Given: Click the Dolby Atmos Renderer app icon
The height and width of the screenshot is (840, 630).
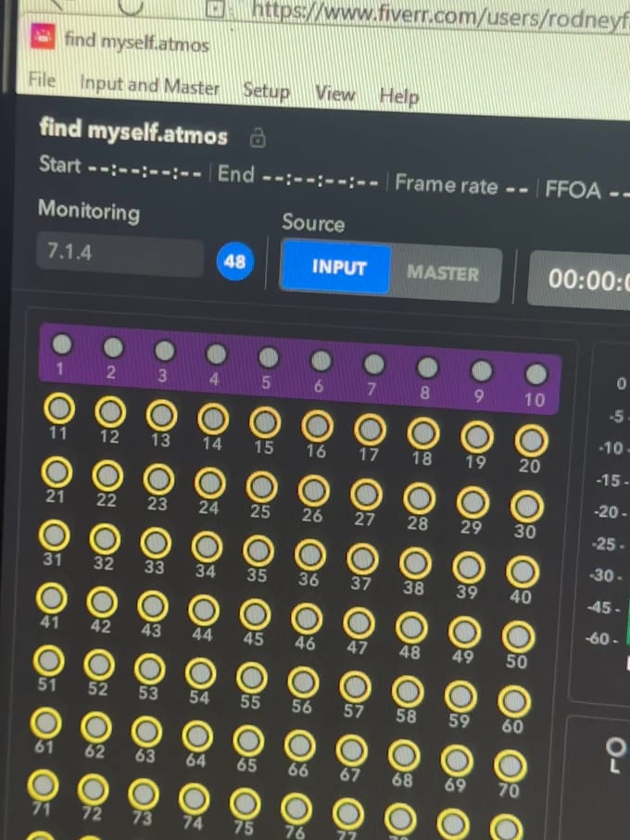Looking at the screenshot, I should tap(43, 37).
